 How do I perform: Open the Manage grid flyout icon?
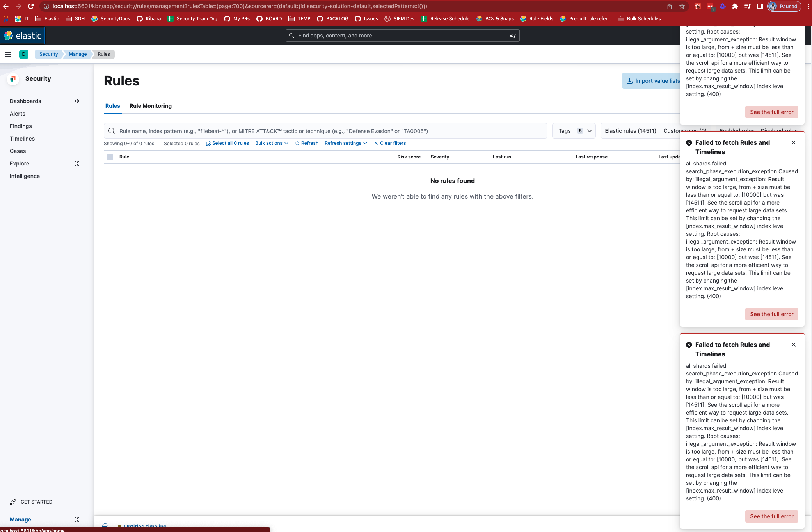click(76, 520)
